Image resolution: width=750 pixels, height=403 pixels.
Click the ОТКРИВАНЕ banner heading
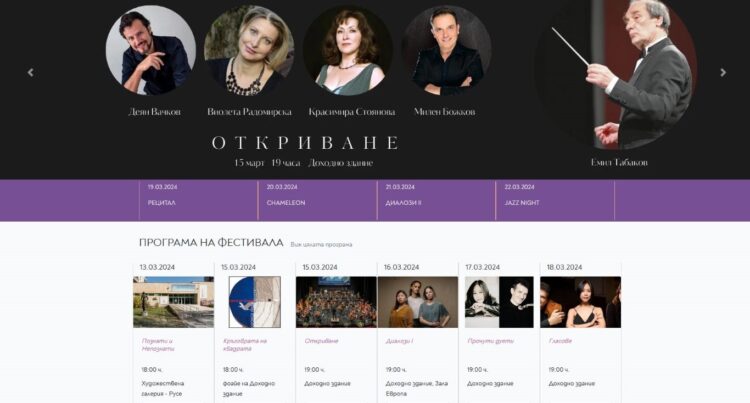[x=305, y=143]
